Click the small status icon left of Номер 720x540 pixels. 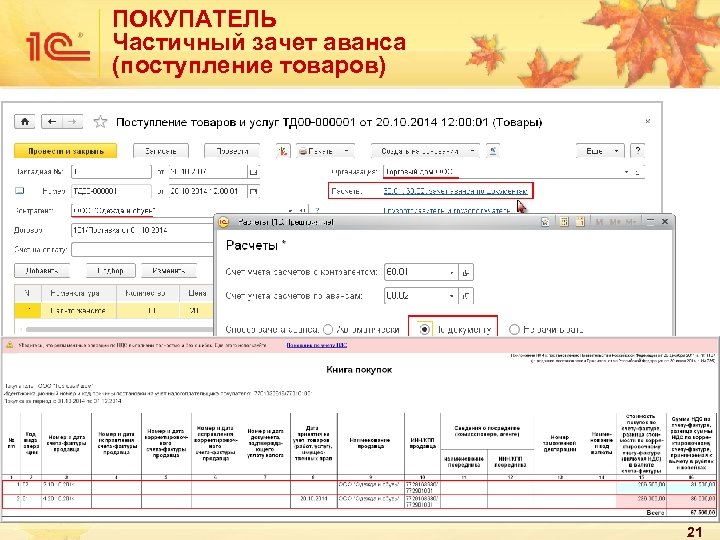coord(20,191)
